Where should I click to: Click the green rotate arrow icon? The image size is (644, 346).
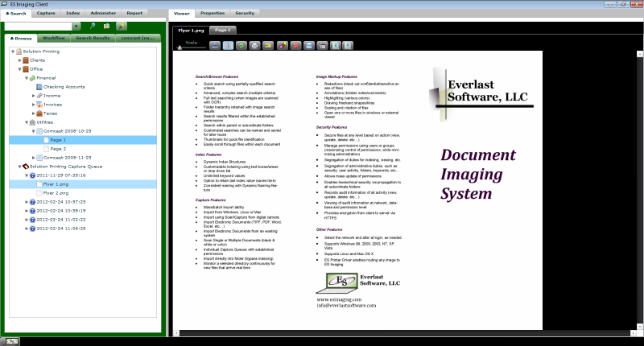tap(242, 46)
